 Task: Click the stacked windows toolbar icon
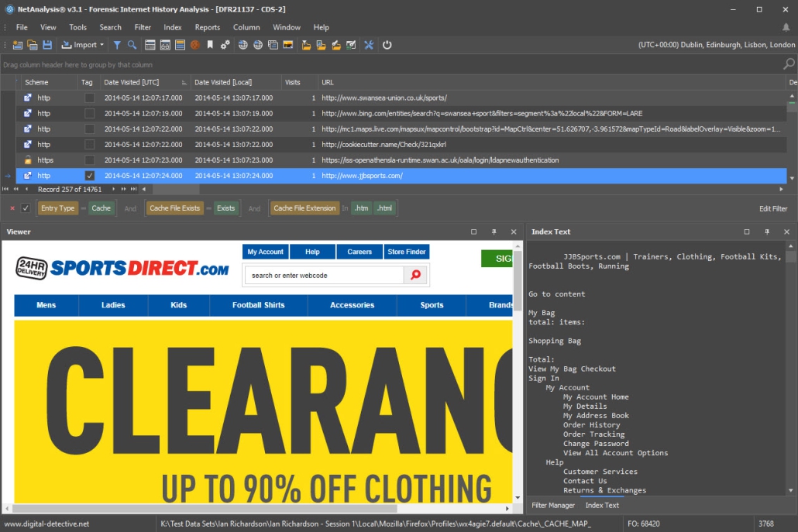(x=273, y=45)
